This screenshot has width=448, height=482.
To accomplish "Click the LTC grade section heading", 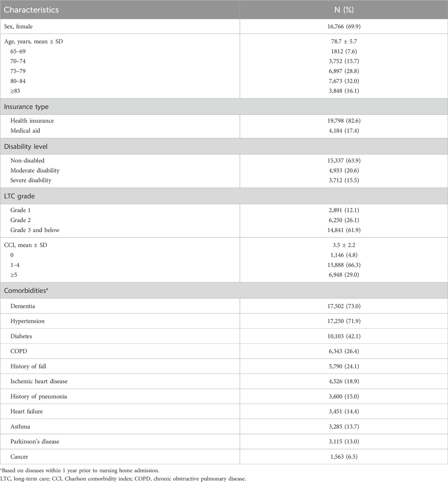I will (x=20, y=196).
